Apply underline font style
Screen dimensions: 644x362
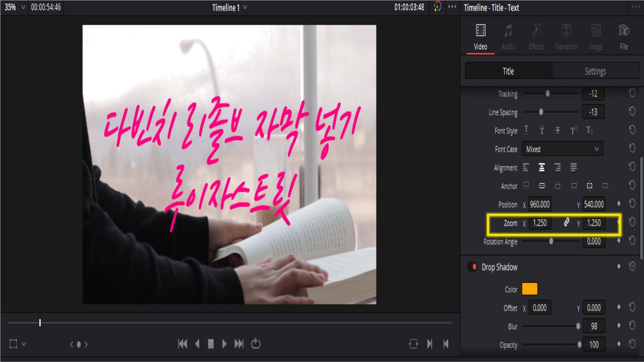coord(526,130)
